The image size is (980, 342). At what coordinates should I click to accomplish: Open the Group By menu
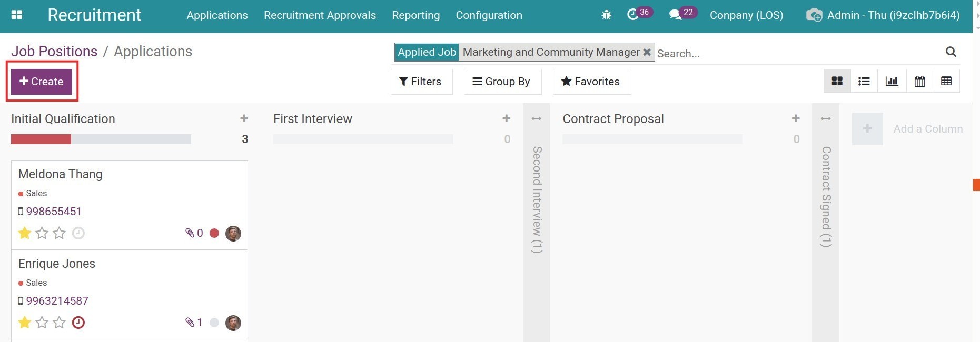[502, 82]
